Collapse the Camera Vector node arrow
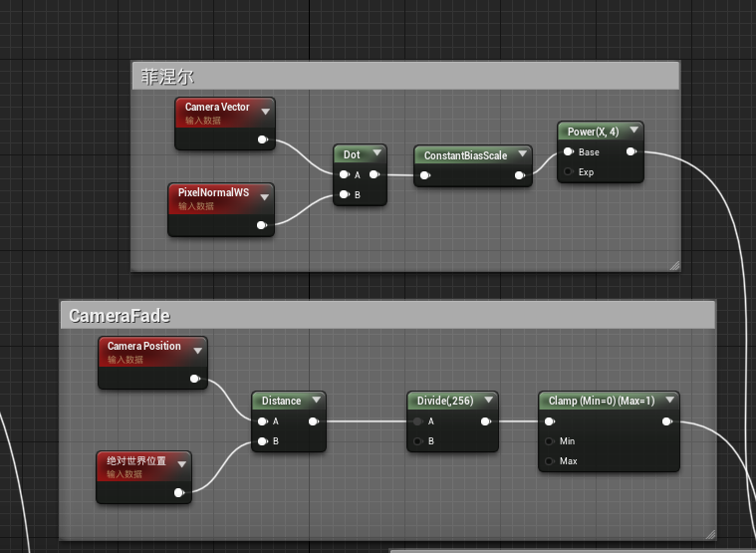This screenshot has width=756, height=553. click(265, 112)
